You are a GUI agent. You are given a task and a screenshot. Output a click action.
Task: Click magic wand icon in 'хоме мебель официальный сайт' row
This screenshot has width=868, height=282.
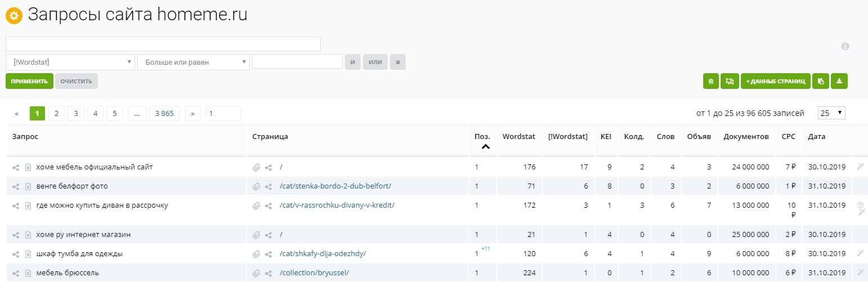point(860,166)
